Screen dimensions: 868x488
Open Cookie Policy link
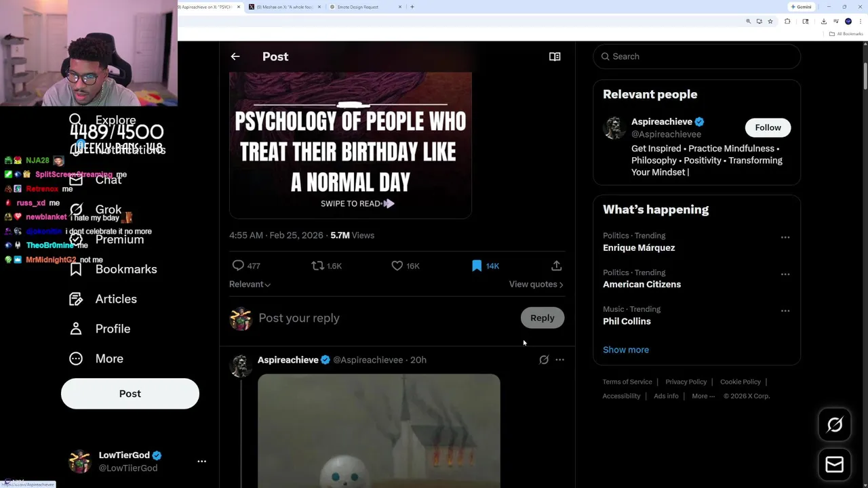coord(741,382)
